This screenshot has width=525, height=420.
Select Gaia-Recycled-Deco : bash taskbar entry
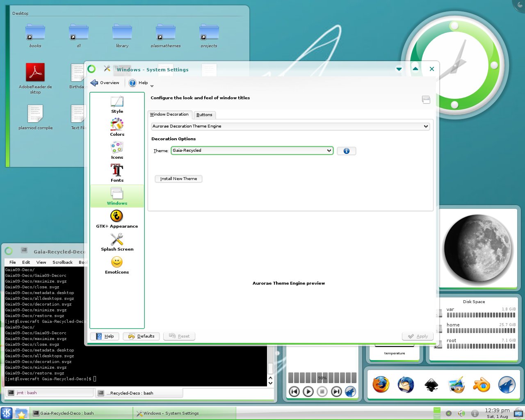click(x=82, y=413)
